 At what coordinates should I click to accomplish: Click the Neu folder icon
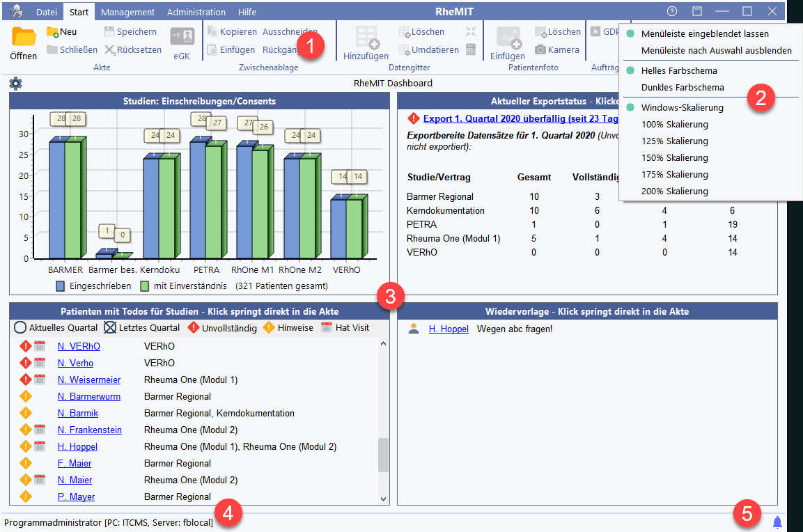click(52, 32)
